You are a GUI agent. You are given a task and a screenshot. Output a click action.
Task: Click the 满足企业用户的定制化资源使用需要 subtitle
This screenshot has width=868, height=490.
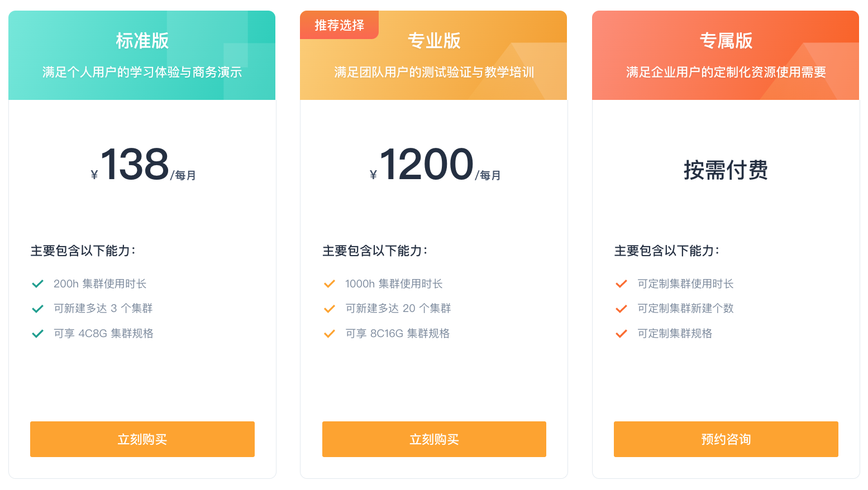coord(726,72)
